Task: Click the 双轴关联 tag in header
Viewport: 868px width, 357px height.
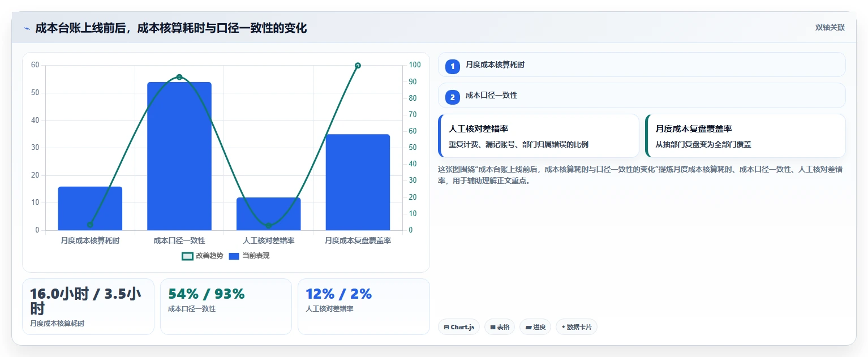Action: (x=830, y=28)
